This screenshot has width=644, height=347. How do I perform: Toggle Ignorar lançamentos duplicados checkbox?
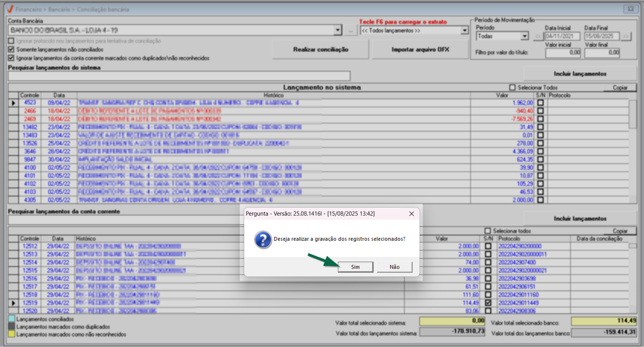(x=11, y=58)
